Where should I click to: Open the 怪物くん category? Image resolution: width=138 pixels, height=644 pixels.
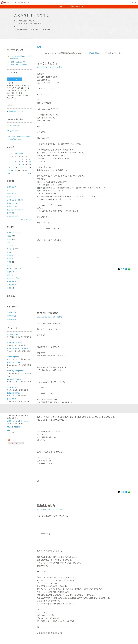pyautogui.click(x=10, y=275)
